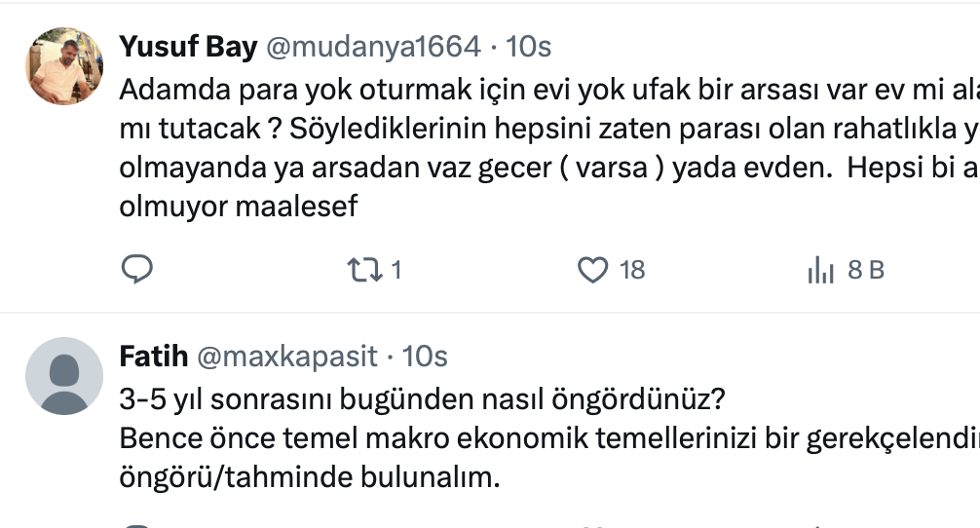The height and width of the screenshot is (528, 980).
Task: Open tweet line "3-5 yıl sonrasını bugünden"
Action: point(422,399)
